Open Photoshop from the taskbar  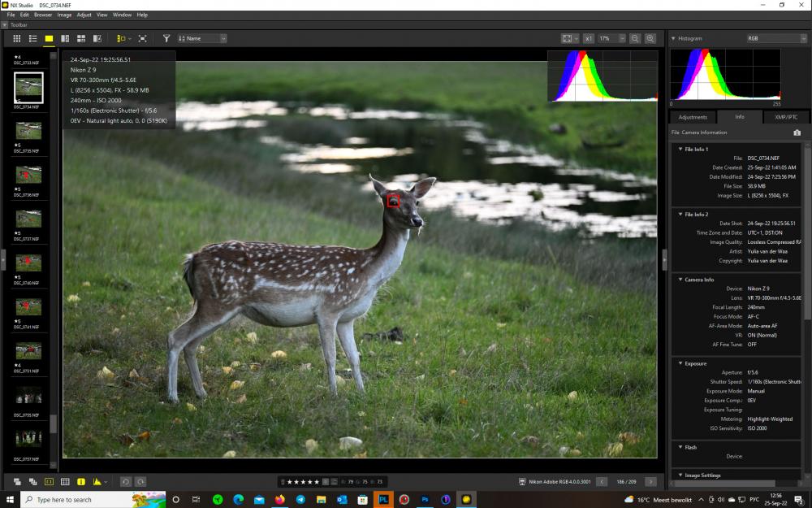tap(425, 499)
